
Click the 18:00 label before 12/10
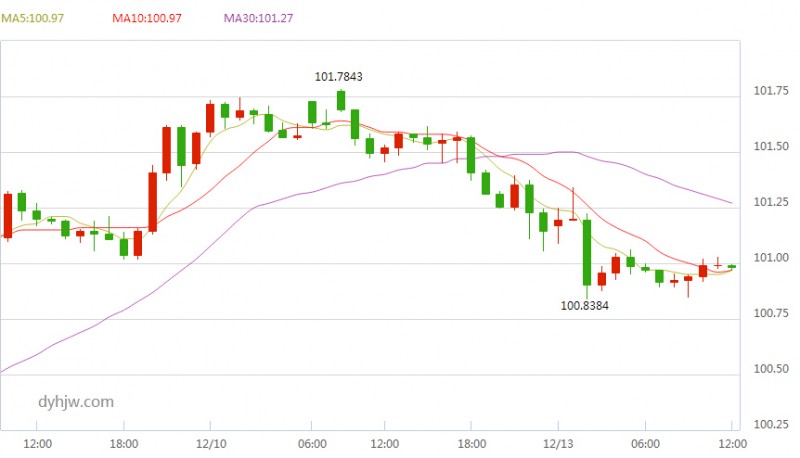coord(122,442)
